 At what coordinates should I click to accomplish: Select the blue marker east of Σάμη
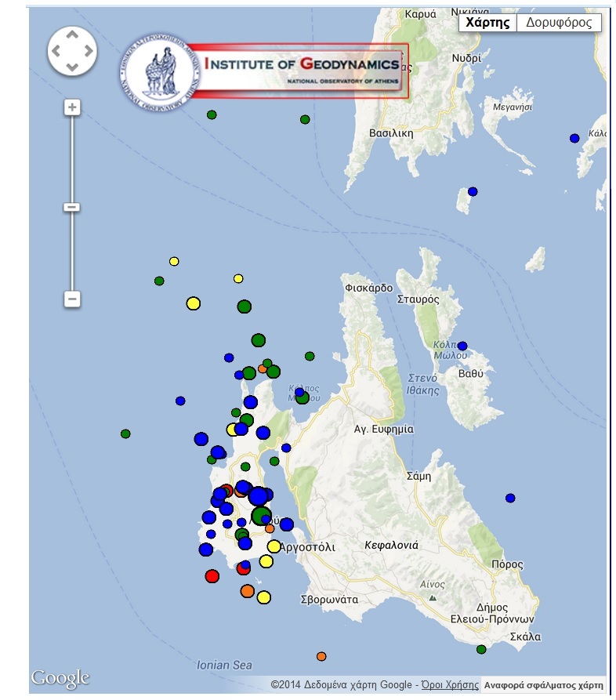coord(510,498)
